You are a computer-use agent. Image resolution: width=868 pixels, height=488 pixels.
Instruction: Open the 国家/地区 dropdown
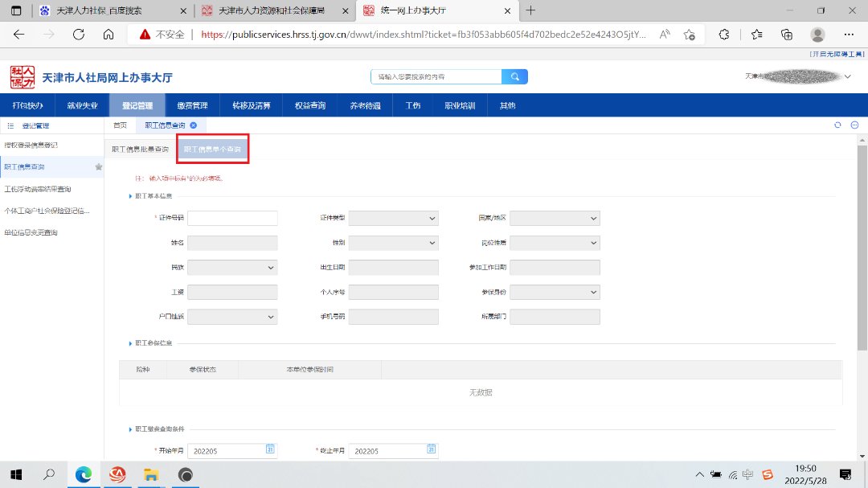(555, 219)
